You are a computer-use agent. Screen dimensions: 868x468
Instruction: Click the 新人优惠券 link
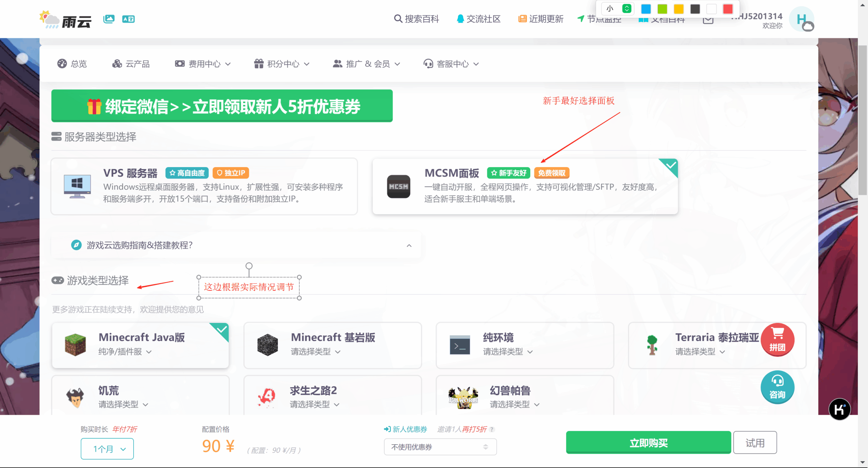(x=406, y=429)
